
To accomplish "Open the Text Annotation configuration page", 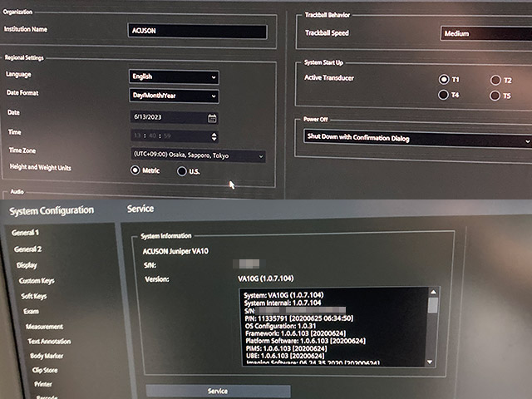I will tap(49, 342).
